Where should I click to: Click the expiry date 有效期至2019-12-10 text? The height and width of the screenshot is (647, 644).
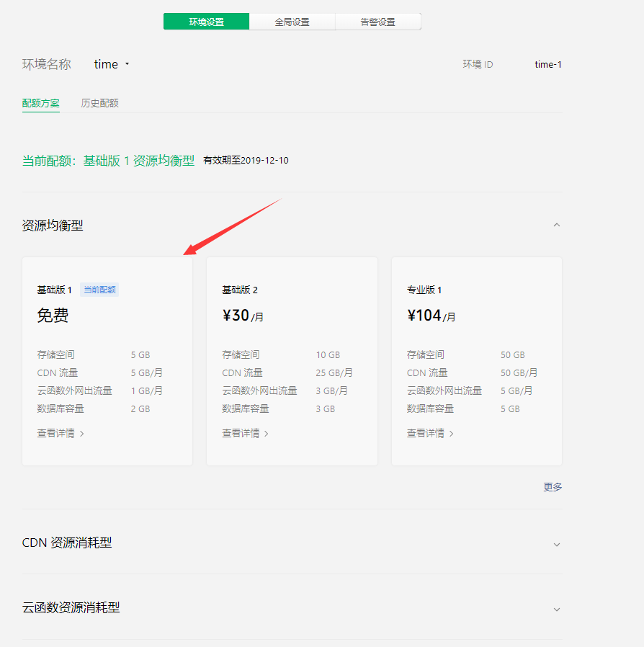(246, 160)
